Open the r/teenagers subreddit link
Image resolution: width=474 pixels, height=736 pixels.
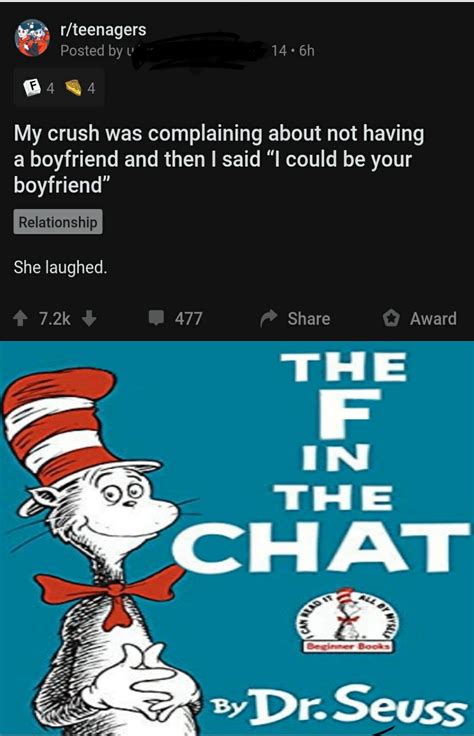tap(103, 30)
